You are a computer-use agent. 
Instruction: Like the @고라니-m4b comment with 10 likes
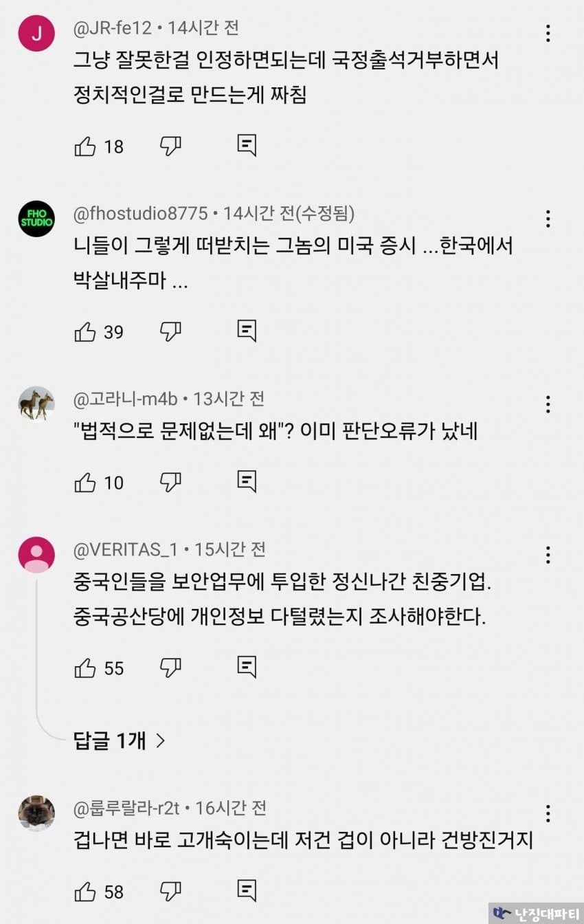[x=85, y=483]
